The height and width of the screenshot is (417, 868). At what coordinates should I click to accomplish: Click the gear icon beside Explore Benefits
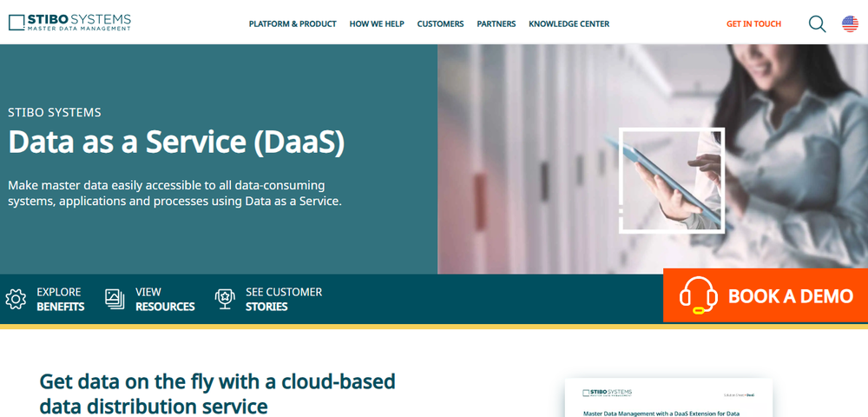(x=16, y=299)
